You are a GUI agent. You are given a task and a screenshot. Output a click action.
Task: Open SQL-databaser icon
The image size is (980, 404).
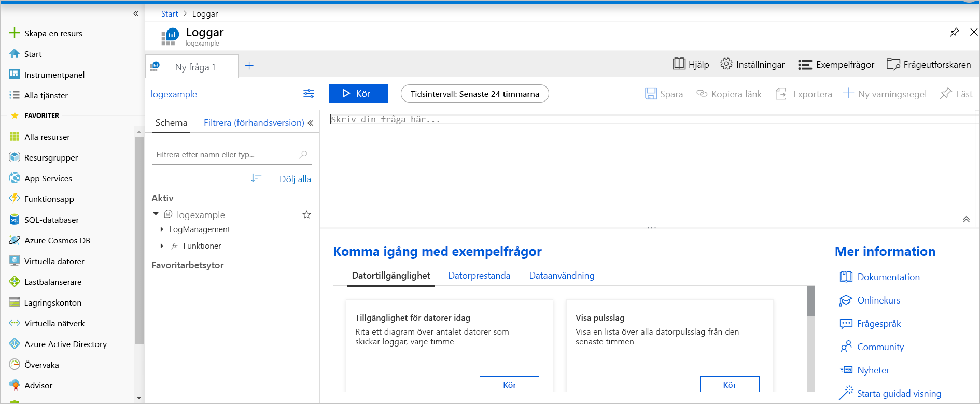point(15,220)
